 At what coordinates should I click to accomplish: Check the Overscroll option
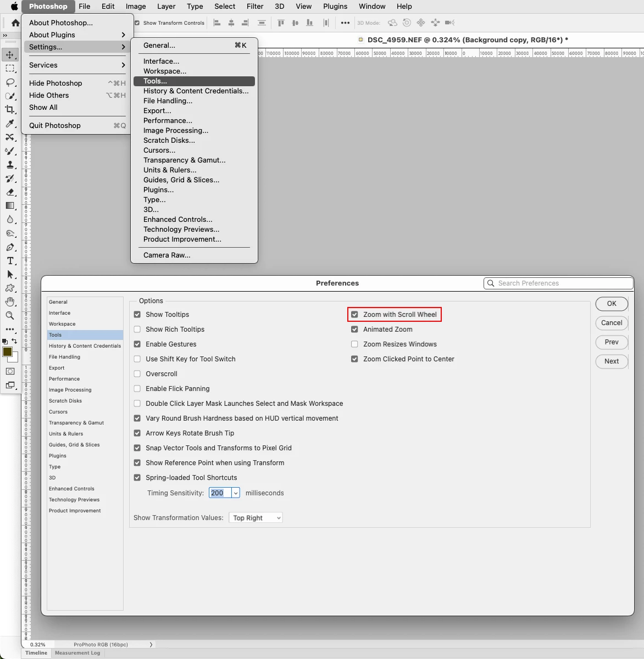pyautogui.click(x=137, y=374)
